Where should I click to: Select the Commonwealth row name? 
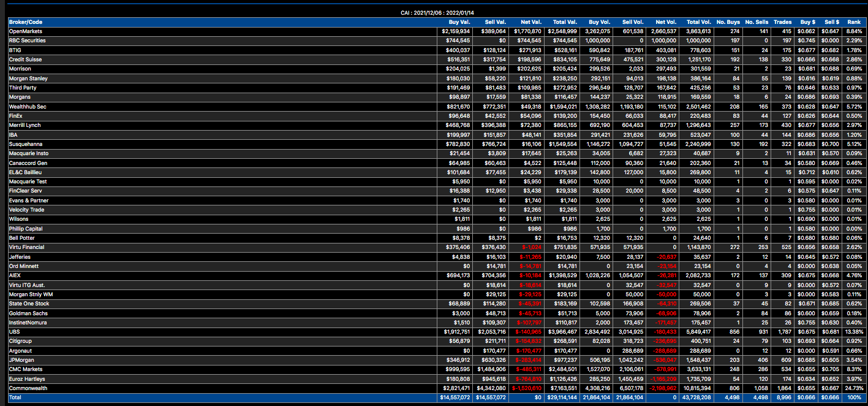coord(27,388)
